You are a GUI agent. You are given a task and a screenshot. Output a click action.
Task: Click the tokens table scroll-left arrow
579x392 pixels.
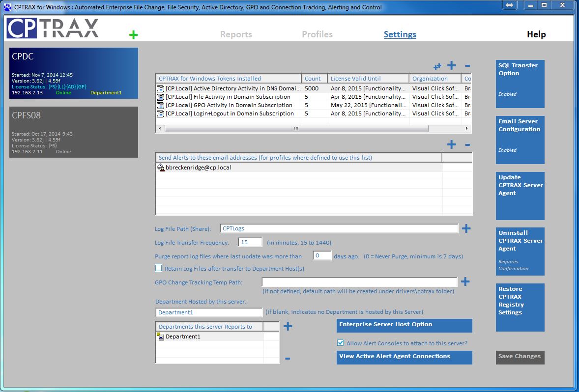(160, 128)
